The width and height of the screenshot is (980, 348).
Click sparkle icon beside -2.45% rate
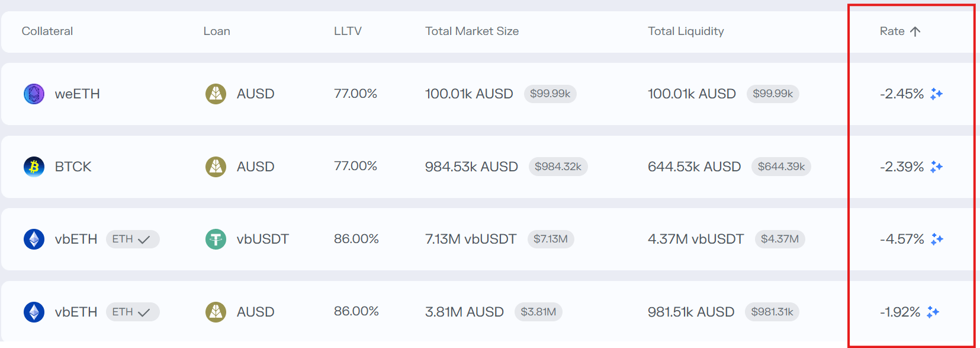pyautogui.click(x=936, y=94)
